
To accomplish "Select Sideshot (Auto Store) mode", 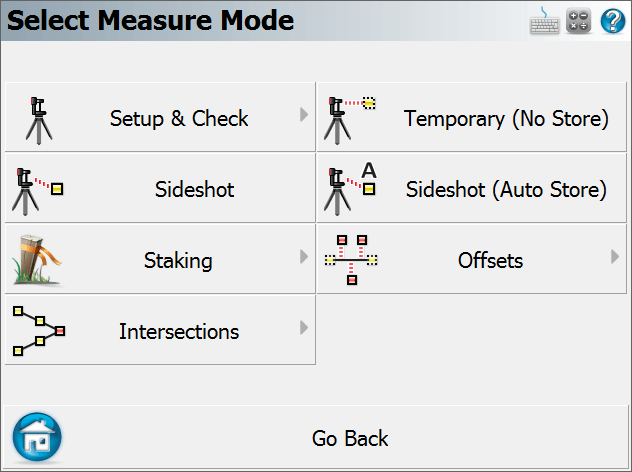I will click(471, 188).
